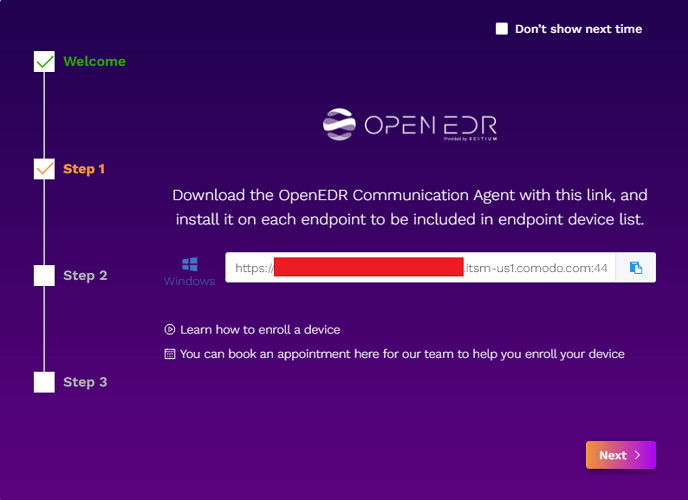Image resolution: width=688 pixels, height=500 pixels.
Task: Go to the Welcome step label
Action: tap(94, 61)
